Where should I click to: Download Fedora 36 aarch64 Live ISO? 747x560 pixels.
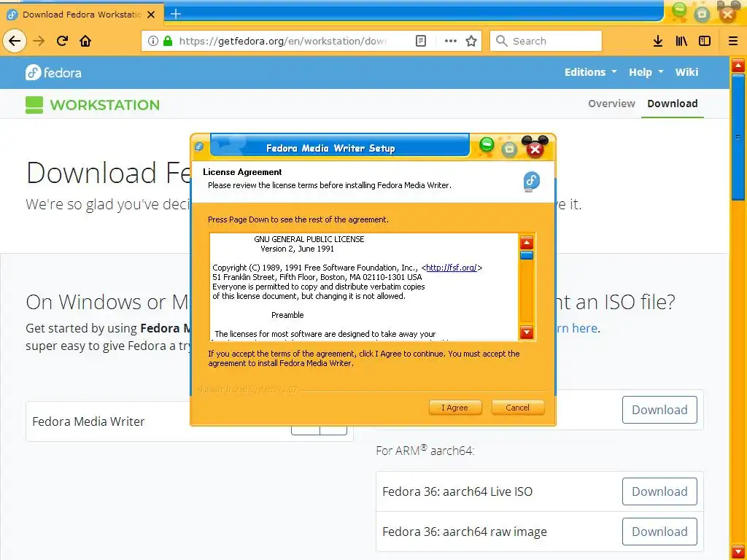click(659, 491)
